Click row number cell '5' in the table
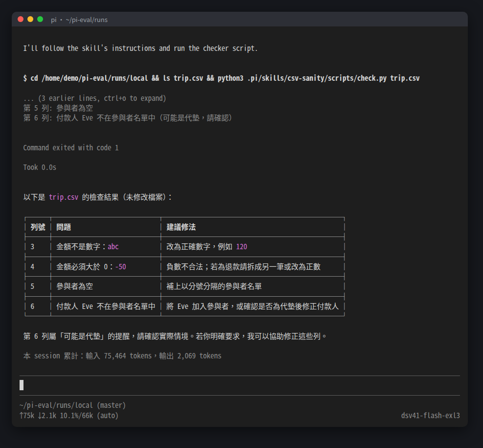Image resolution: width=483 pixels, height=448 pixels. pos(32,286)
